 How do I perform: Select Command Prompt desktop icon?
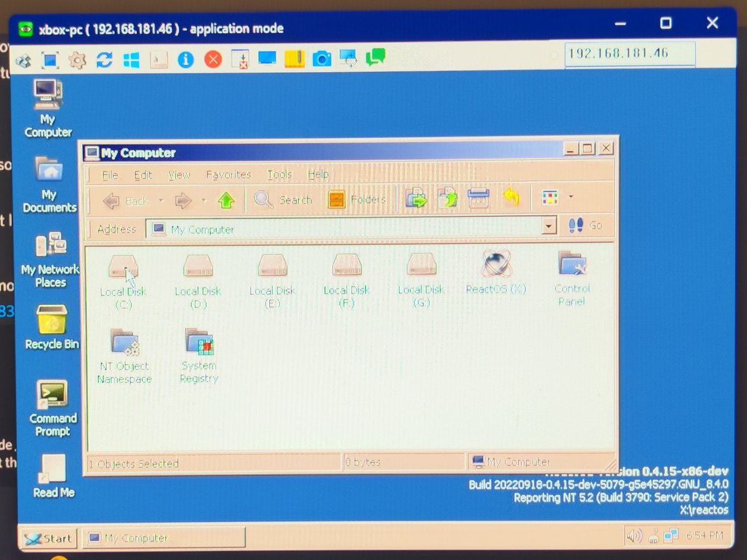[52, 409]
